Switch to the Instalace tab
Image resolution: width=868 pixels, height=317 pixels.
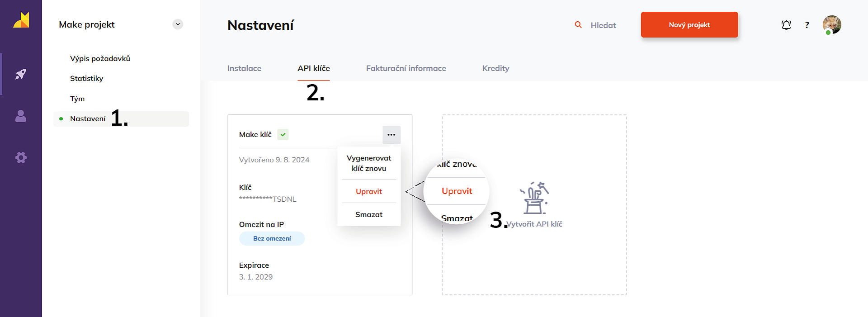tap(244, 68)
